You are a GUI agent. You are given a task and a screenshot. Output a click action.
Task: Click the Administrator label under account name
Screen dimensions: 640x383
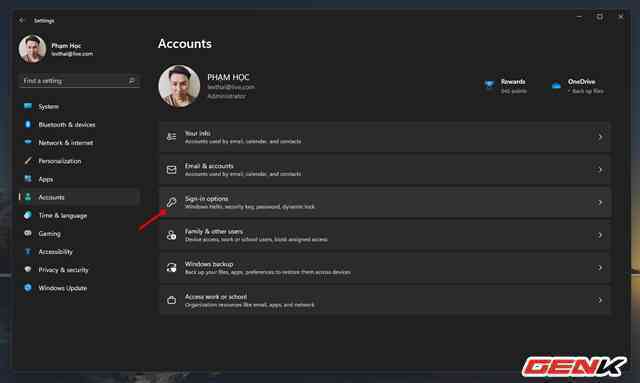pyautogui.click(x=227, y=96)
